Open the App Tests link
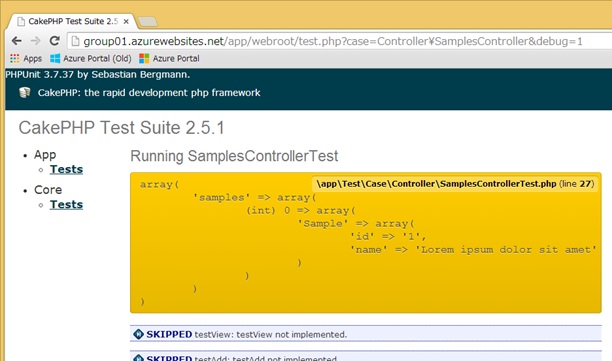Viewport: 612px width, 361px height. [x=66, y=169]
